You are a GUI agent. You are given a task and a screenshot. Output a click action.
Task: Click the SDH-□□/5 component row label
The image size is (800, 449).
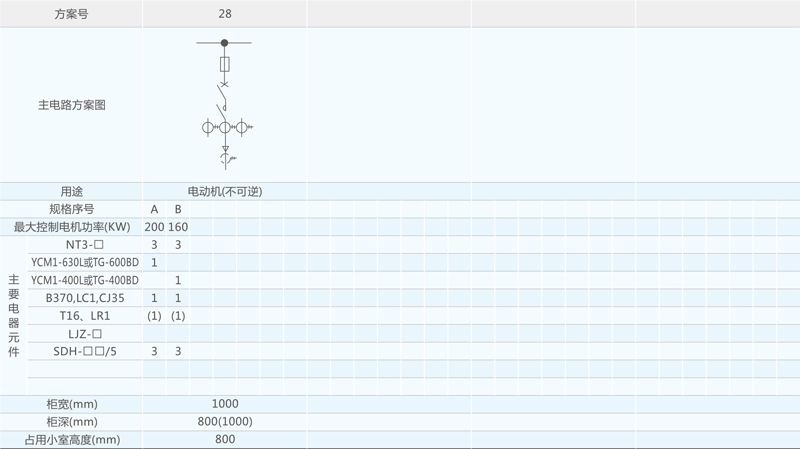[x=85, y=351]
